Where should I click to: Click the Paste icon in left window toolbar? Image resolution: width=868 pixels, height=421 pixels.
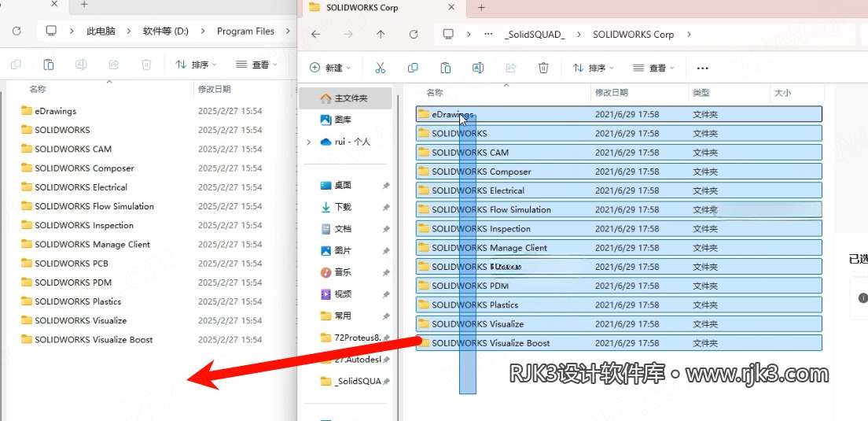(49, 65)
